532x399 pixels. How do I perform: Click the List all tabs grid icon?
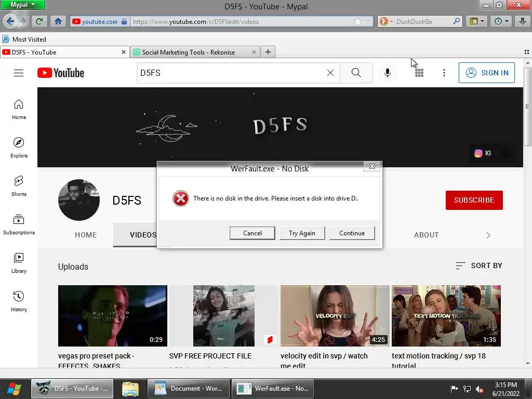(x=527, y=52)
